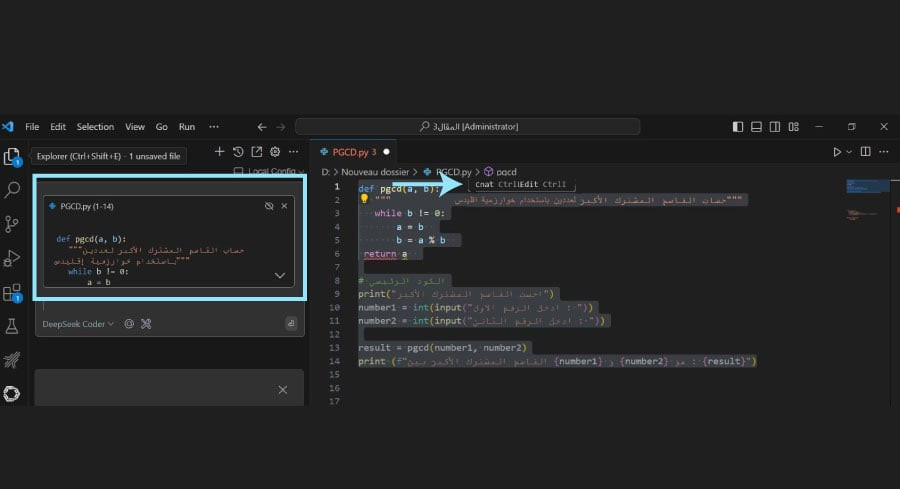The image size is (900, 489).
Task: Click the command center search box
Action: [x=468, y=126]
